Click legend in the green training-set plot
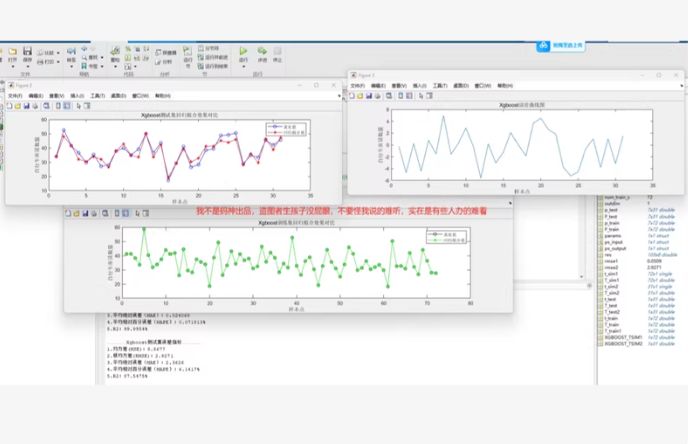 coord(446,237)
